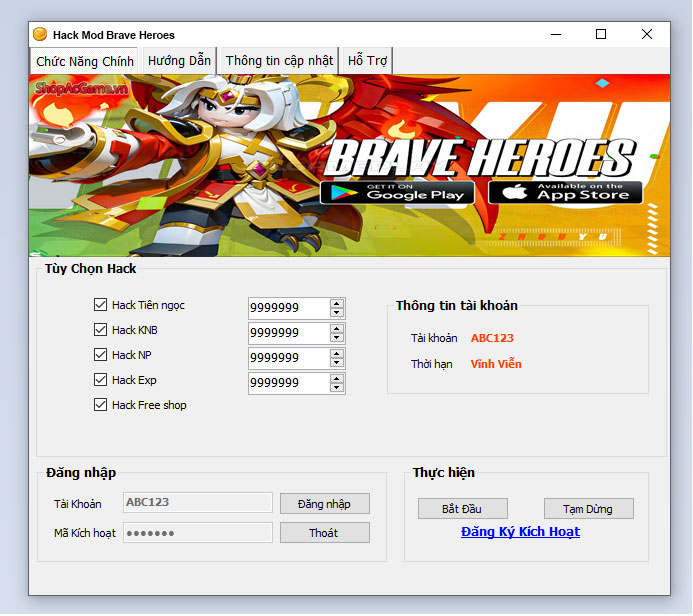Focus the Mã Kích hoạt password field
This screenshot has height=616, width=693.
coord(198,532)
